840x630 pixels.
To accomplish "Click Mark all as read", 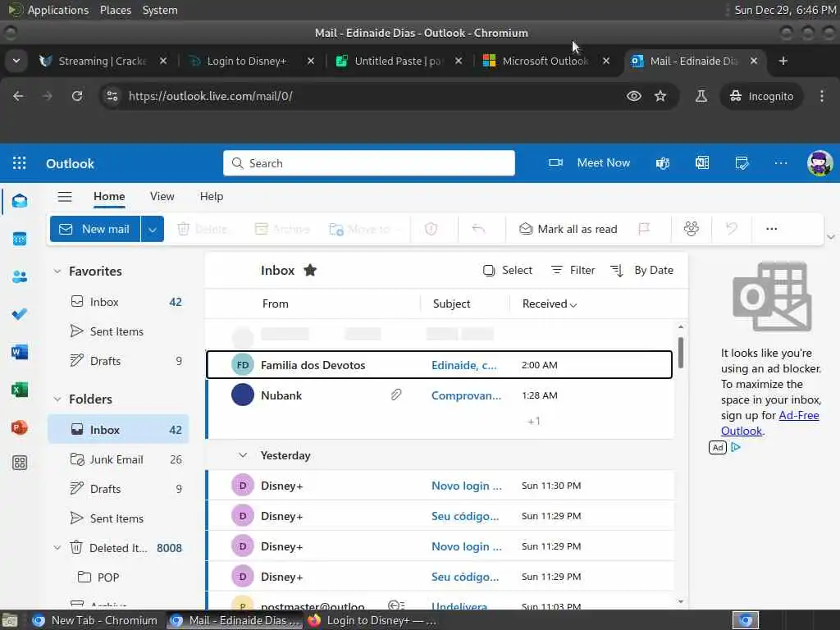I will coord(568,230).
